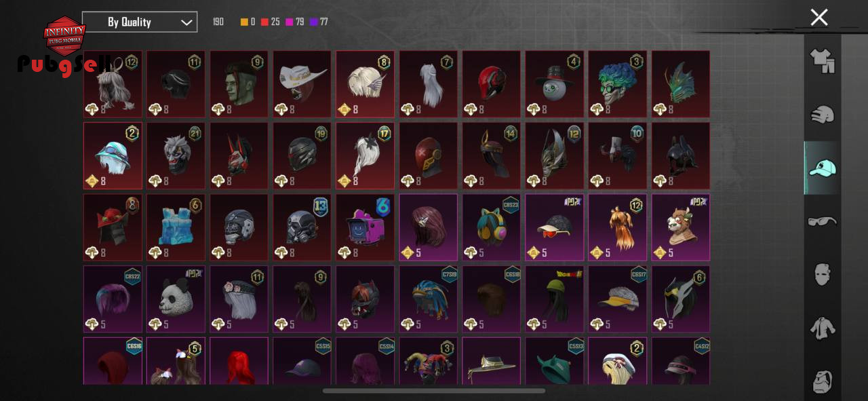Select the pink TV head item

(365, 227)
